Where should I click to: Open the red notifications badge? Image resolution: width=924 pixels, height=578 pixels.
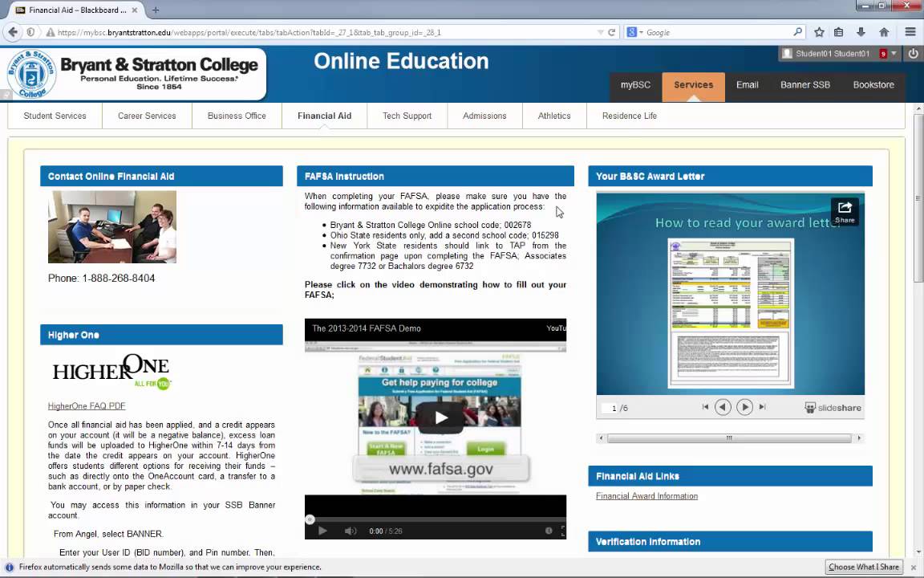883,54
